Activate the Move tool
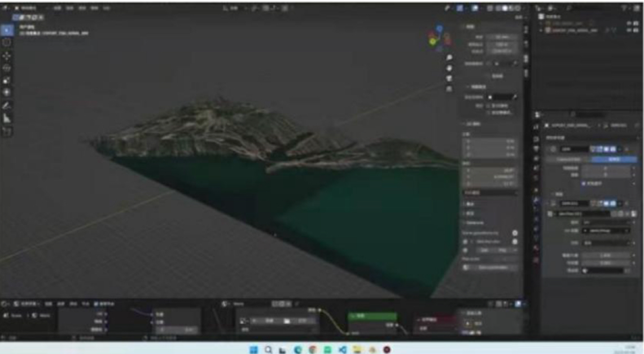This screenshot has width=644, height=354. point(7,56)
